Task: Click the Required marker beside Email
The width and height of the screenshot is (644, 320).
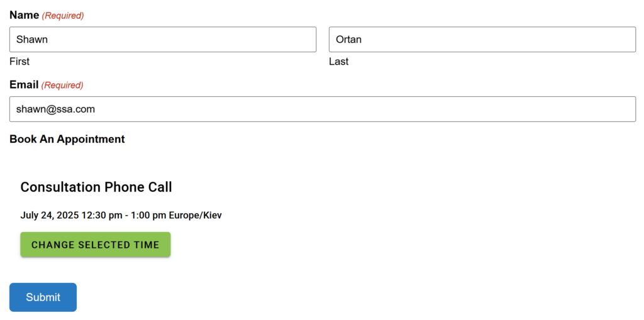Action: (62, 85)
